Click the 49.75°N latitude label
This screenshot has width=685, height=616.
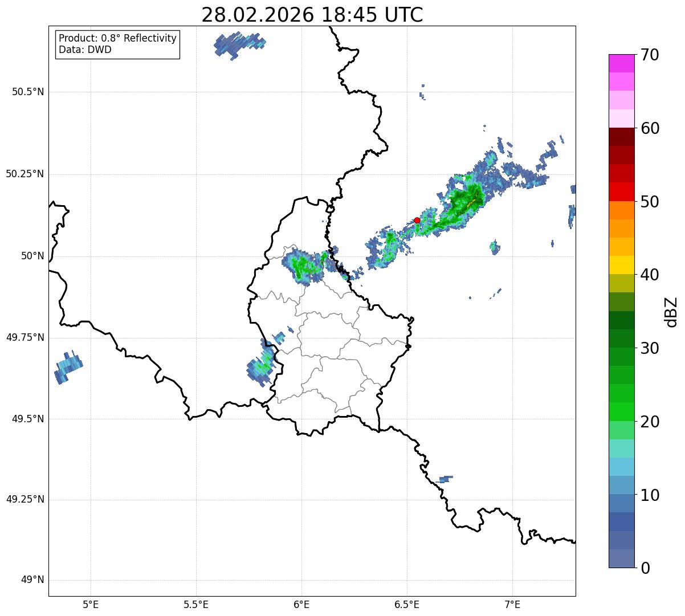[x=25, y=337]
